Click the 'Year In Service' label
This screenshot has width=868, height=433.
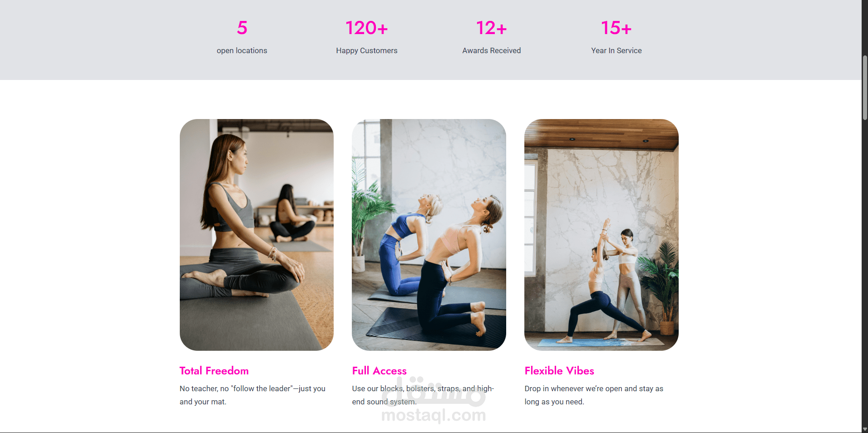pyautogui.click(x=616, y=50)
